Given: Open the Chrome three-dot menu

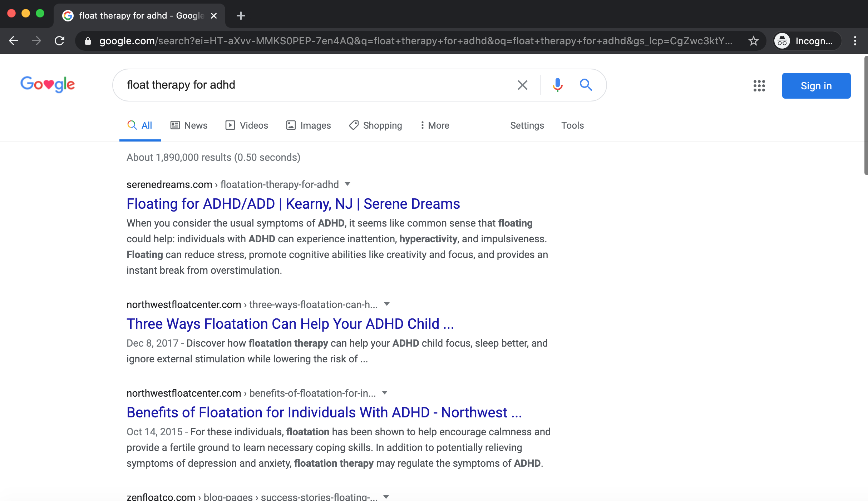Looking at the screenshot, I should 855,41.
